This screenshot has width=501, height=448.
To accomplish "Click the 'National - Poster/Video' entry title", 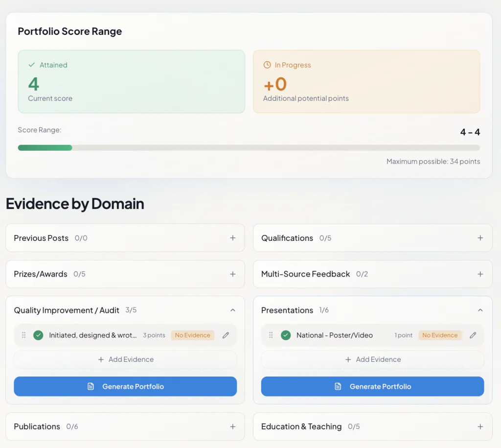I will tap(335, 335).
